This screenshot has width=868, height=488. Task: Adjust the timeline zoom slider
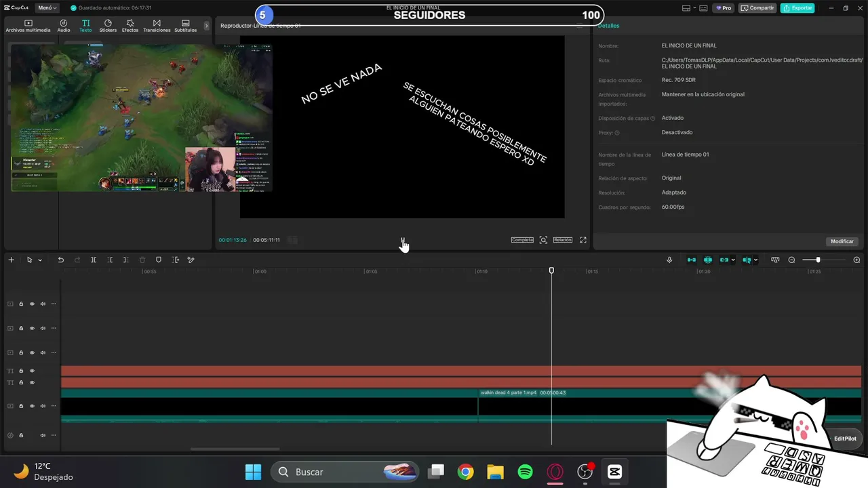pos(818,260)
